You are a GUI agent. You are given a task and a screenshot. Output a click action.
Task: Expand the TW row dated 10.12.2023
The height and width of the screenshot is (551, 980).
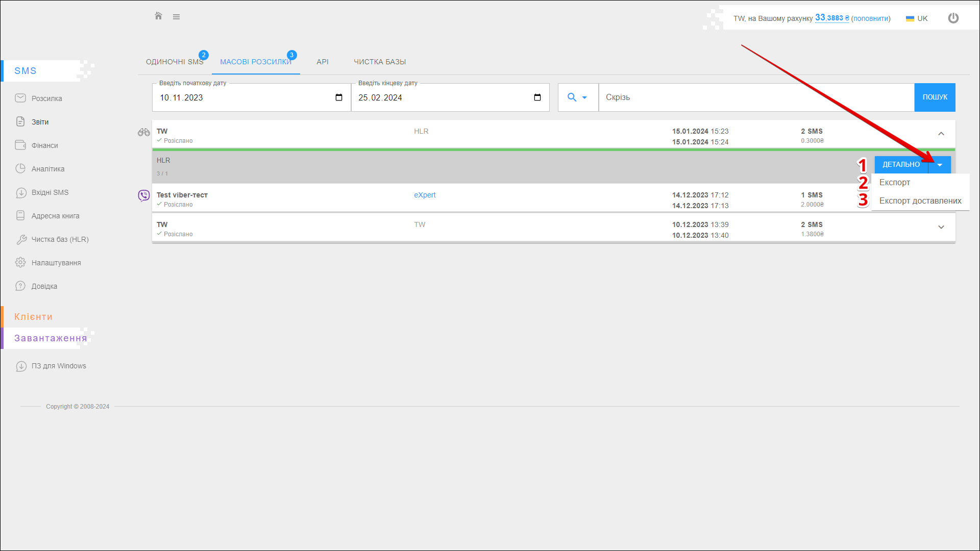point(941,227)
